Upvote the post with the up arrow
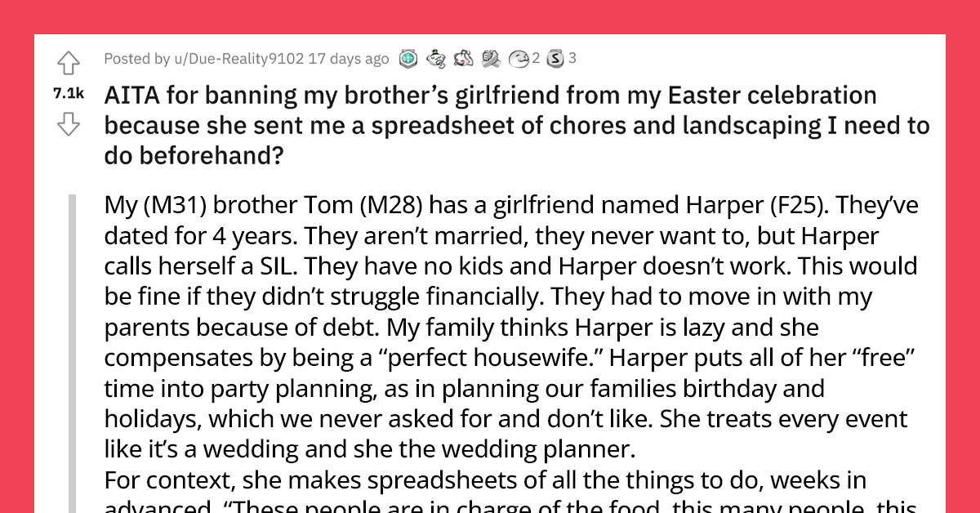This screenshot has height=513, width=980. 70,61
